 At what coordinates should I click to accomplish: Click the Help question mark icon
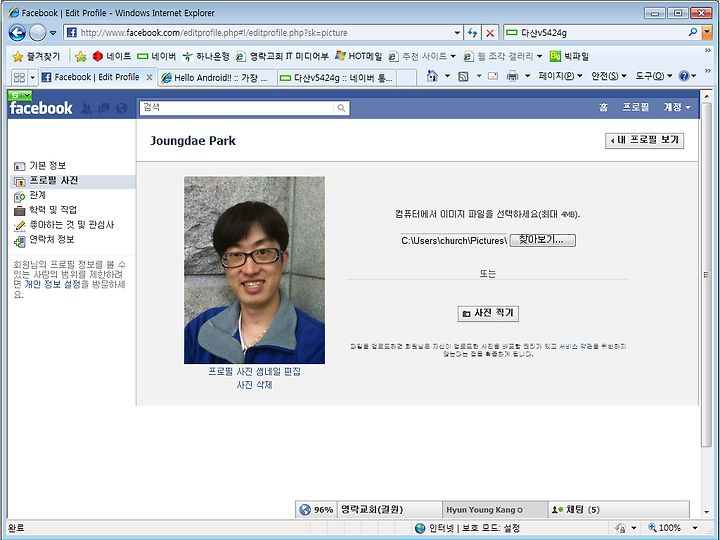pos(684,76)
